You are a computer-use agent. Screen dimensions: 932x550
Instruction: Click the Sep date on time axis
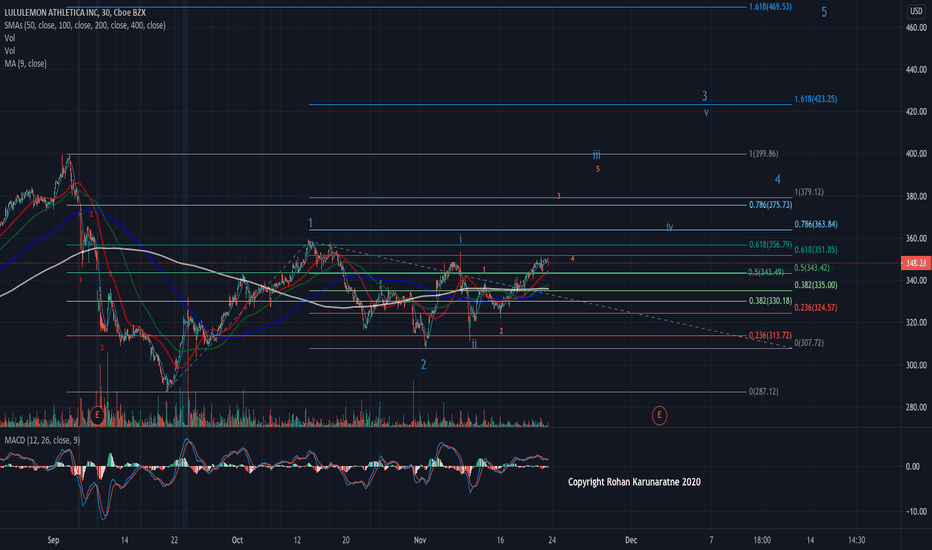(x=53, y=540)
